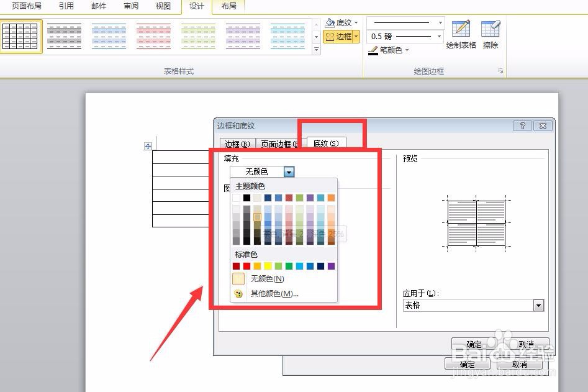Select the plain grid table style thumbnail
The height and width of the screenshot is (392, 588).
[x=20, y=37]
